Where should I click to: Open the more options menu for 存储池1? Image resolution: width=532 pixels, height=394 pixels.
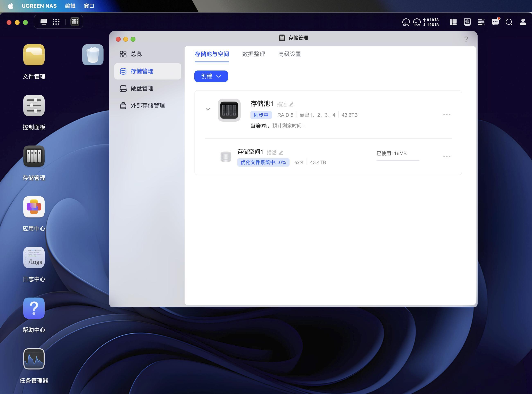tap(447, 114)
